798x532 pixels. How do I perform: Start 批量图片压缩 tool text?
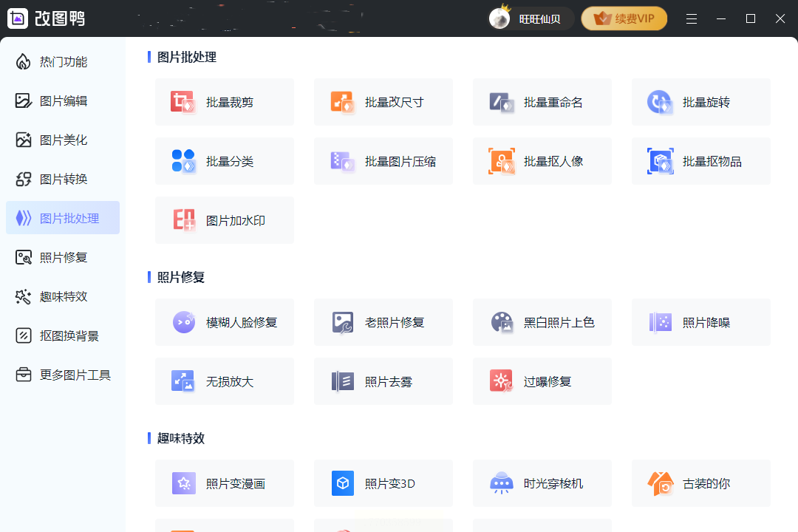pyautogui.click(x=400, y=161)
